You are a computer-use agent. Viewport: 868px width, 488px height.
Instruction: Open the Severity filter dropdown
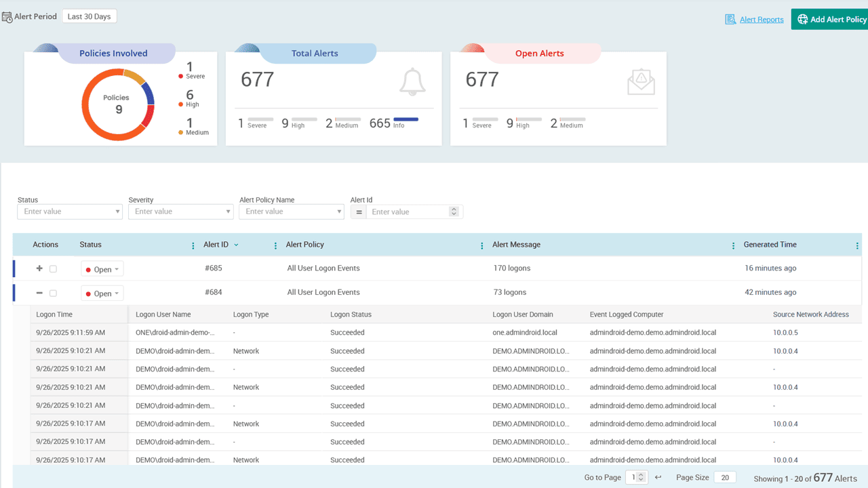[180, 211]
